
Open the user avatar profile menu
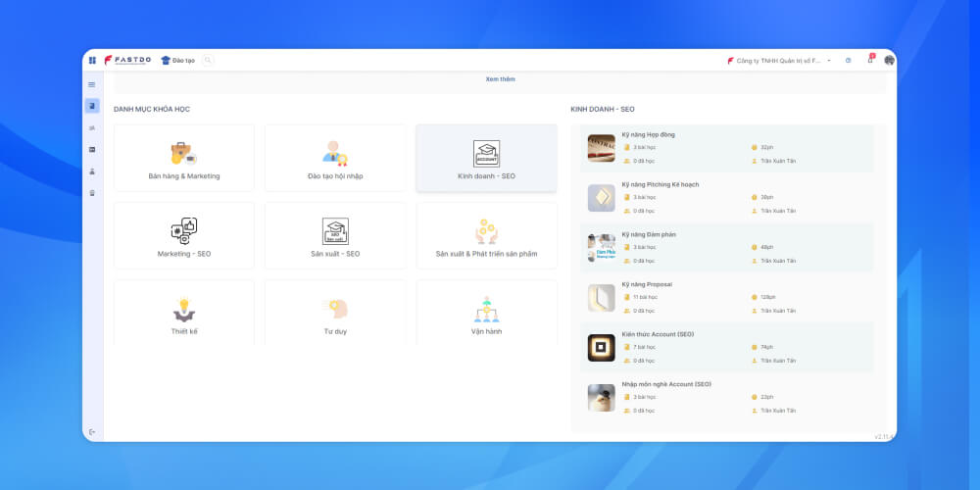click(889, 61)
